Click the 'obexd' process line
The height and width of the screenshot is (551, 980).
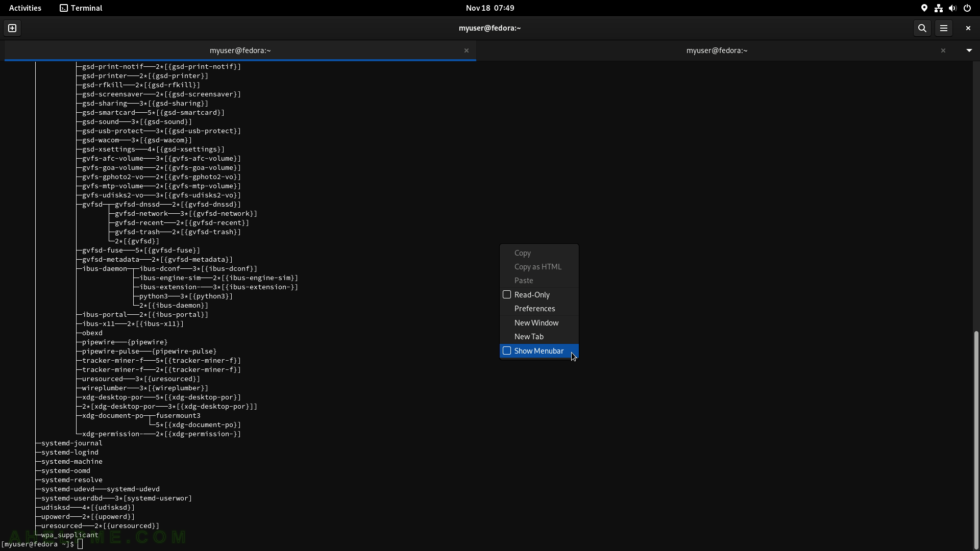(92, 333)
